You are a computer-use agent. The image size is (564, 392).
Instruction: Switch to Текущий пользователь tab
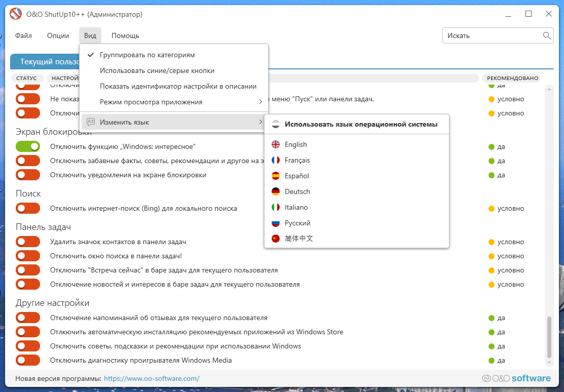45,61
